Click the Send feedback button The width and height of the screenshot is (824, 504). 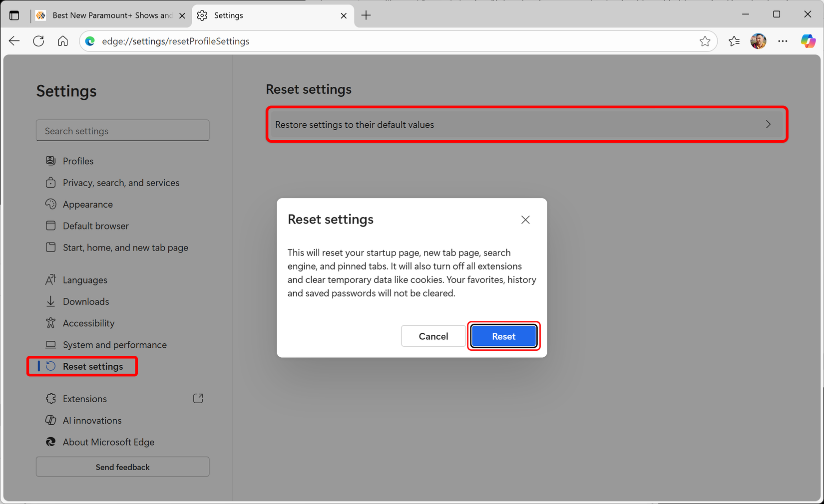(122, 467)
